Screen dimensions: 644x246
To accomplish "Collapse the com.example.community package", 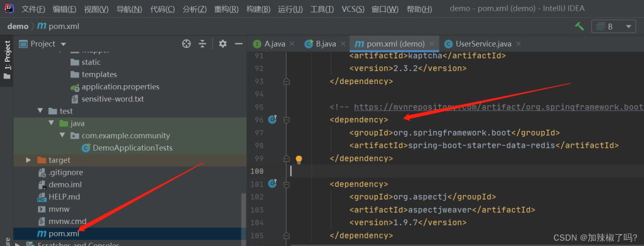I will click(x=62, y=136).
